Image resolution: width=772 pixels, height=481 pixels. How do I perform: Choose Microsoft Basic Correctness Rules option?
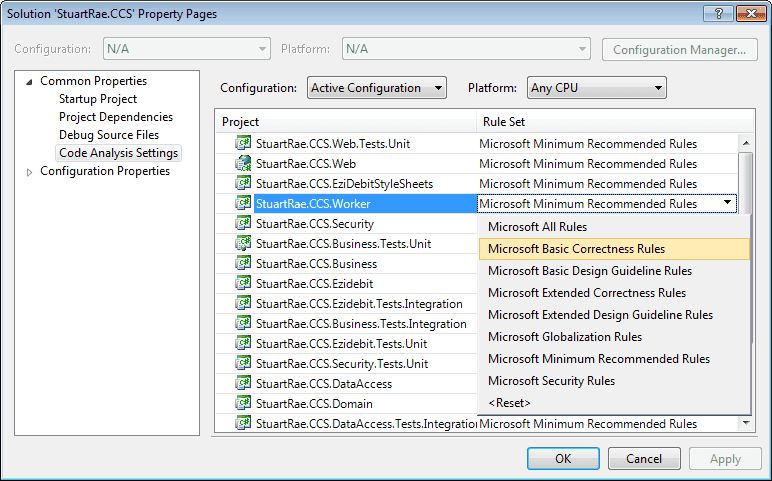(x=576, y=249)
